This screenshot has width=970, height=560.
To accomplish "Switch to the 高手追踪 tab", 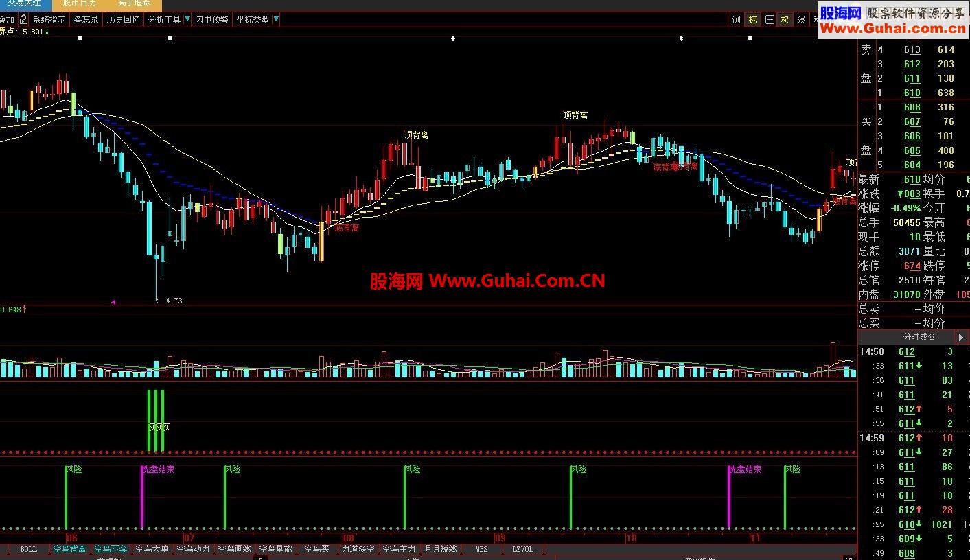I will [x=134, y=3].
